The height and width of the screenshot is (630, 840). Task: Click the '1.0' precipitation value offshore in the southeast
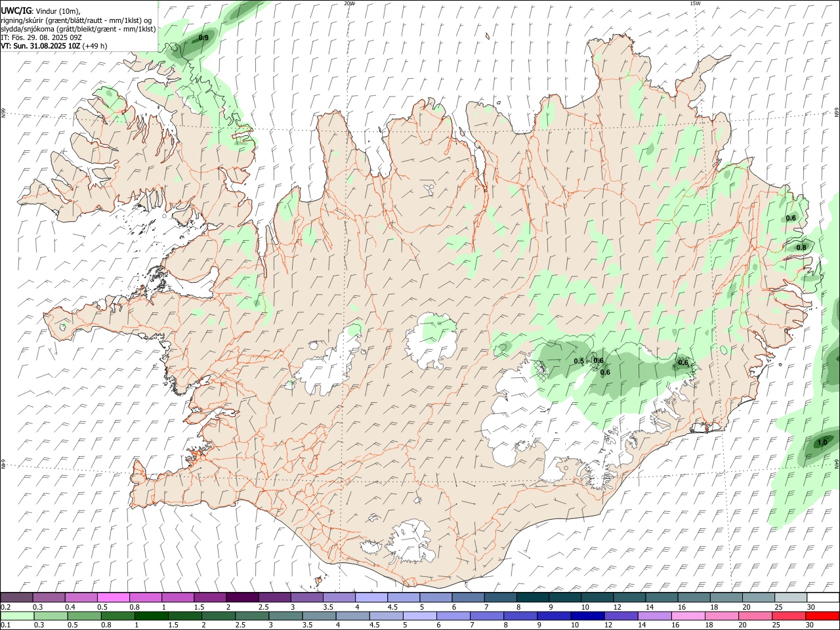coord(822,442)
